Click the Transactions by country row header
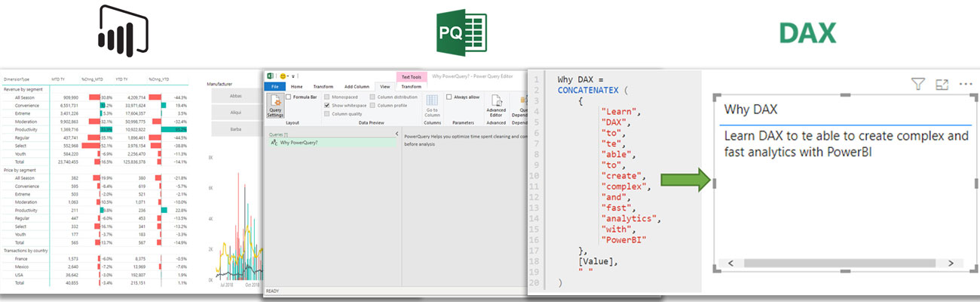Image resolution: width=980 pixels, height=302 pixels. point(25,250)
